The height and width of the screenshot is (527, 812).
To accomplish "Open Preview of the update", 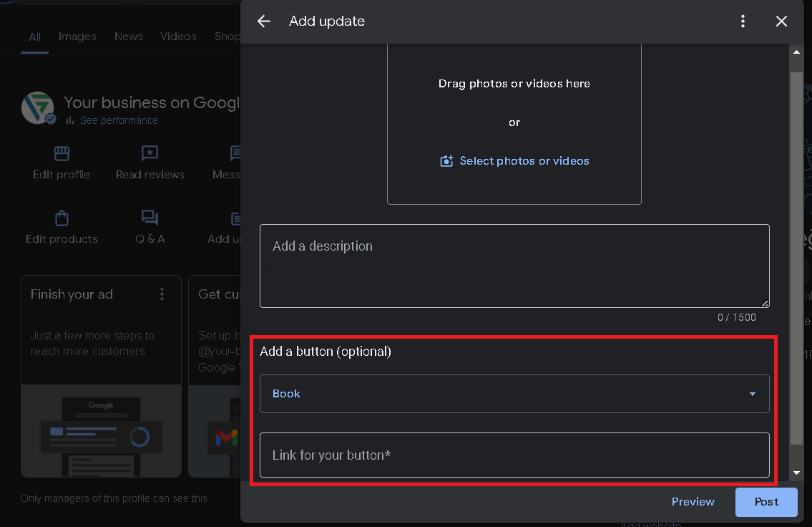I will pyautogui.click(x=692, y=501).
